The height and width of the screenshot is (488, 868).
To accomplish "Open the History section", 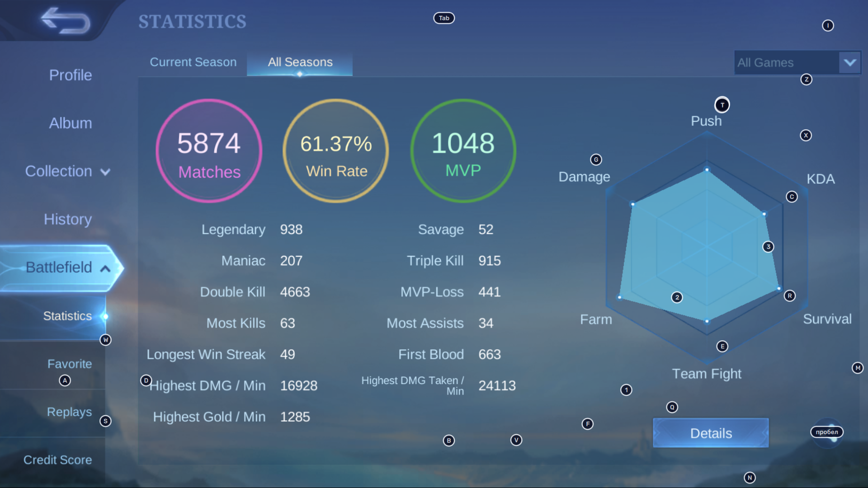I will pyautogui.click(x=68, y=219).
